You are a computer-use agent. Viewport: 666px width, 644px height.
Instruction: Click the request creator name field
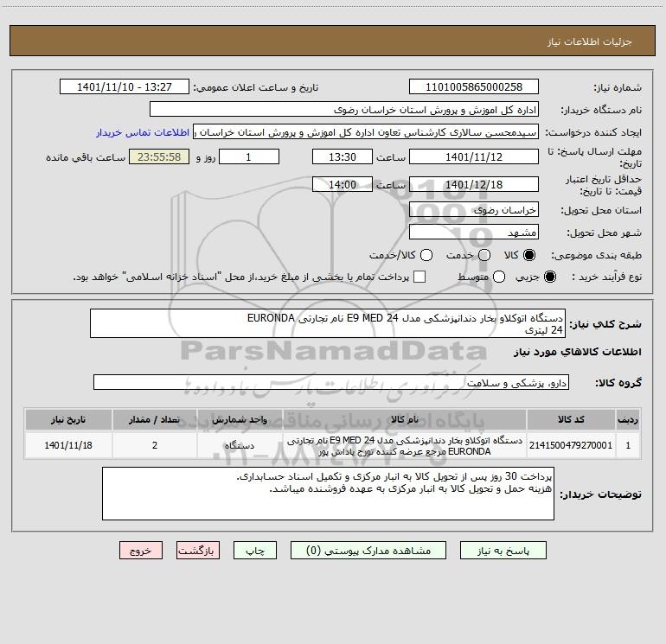click(x=366, y=132)
